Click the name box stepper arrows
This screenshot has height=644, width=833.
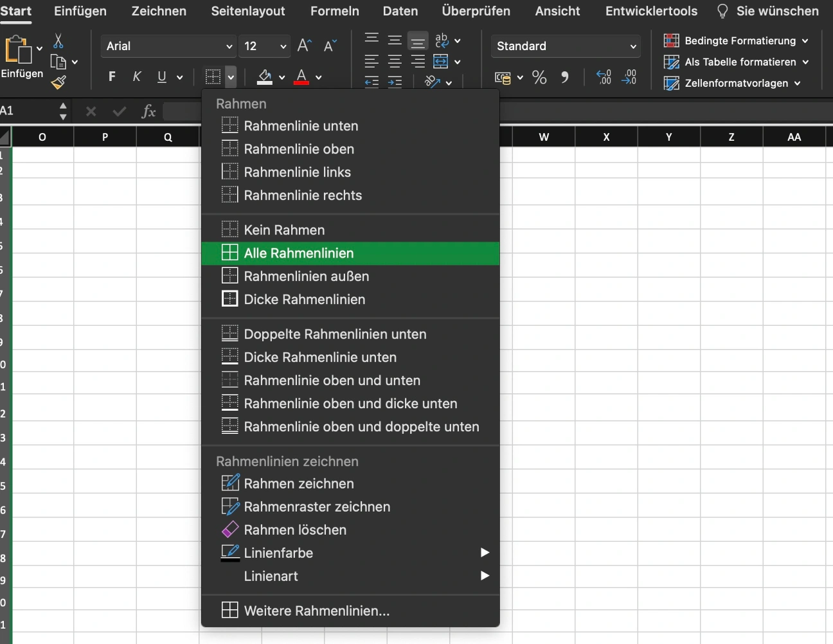pos(63,111)
